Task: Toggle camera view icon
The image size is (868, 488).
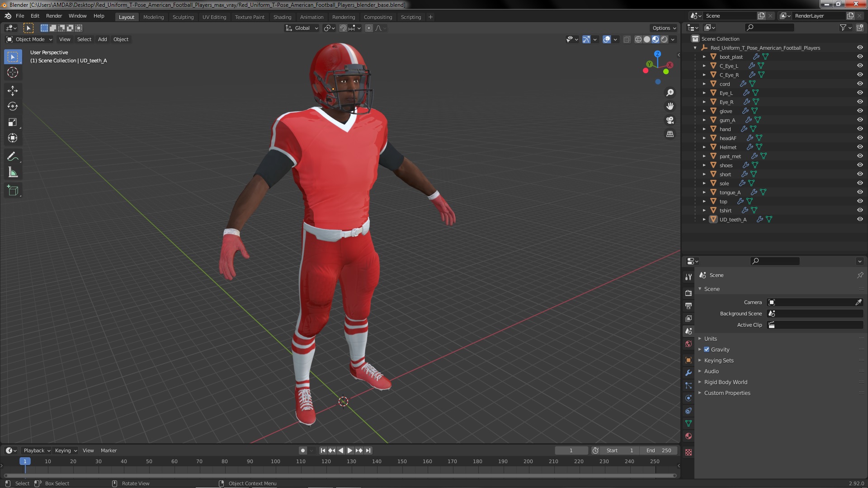Action: coord(670,120)
